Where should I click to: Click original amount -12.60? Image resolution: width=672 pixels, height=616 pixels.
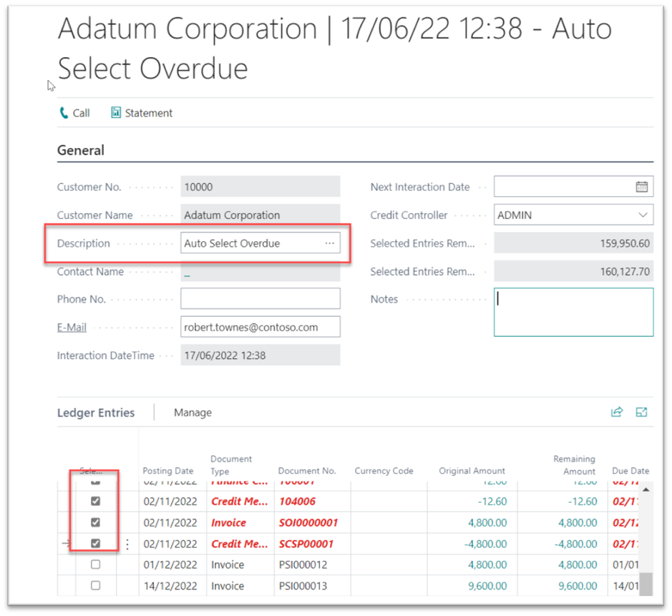click(x=492, y=502)
